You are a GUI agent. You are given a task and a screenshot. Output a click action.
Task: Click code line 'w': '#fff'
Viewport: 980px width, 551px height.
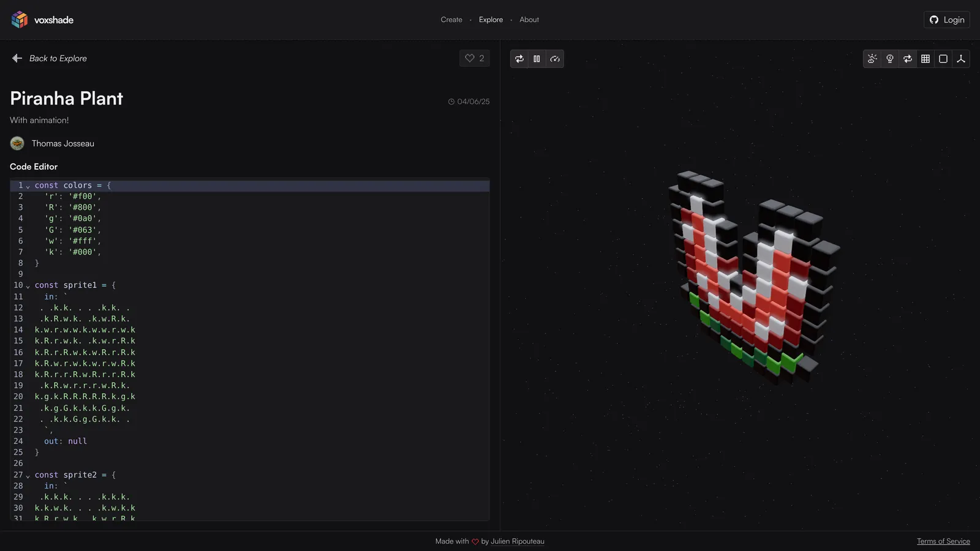(73, 241)
